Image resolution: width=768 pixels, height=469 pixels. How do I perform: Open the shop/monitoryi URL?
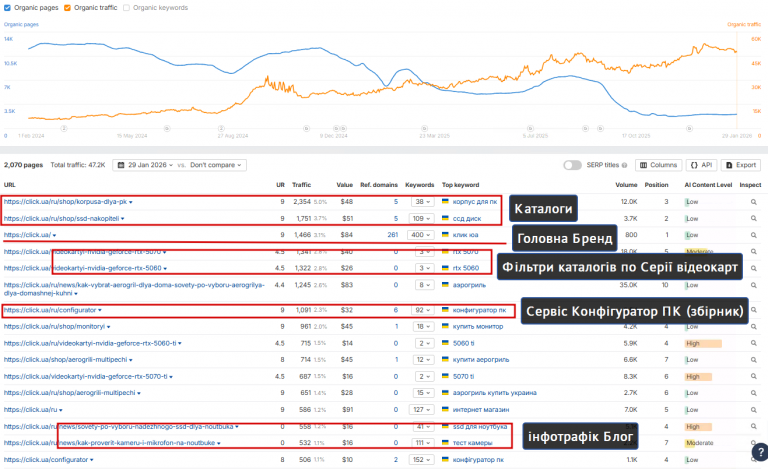54,327
